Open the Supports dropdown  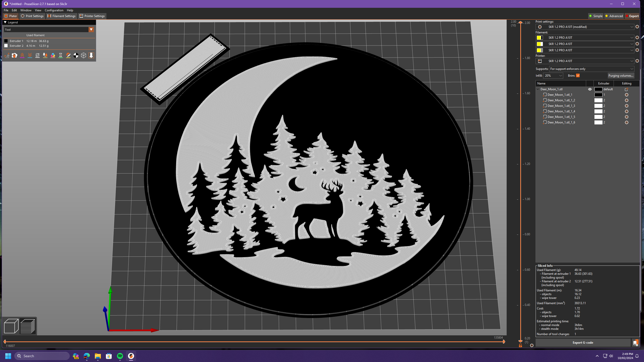click(591, 69)
